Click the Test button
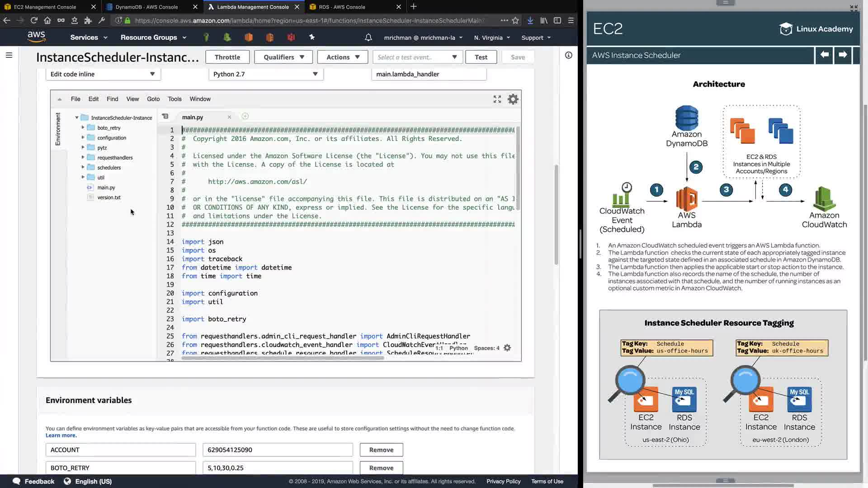This screenshot has width=868, height=488. click(481, 57)
